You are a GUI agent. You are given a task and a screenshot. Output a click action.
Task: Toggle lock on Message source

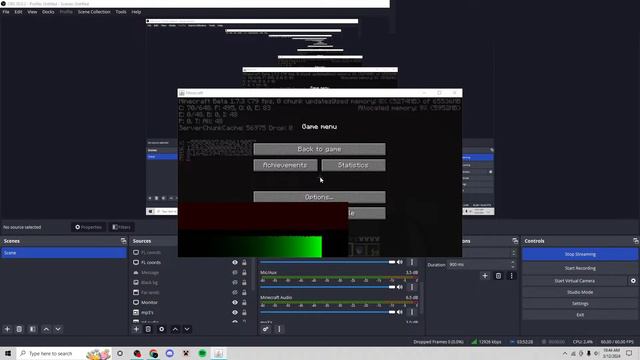(244, 272)
